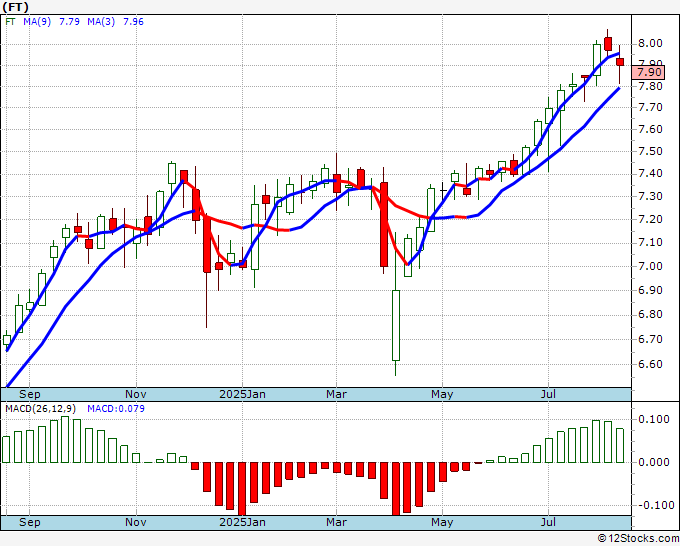Open the 12Stocks.com copyright link
Viewport: 680px width, 546px height.
point(638,538)
